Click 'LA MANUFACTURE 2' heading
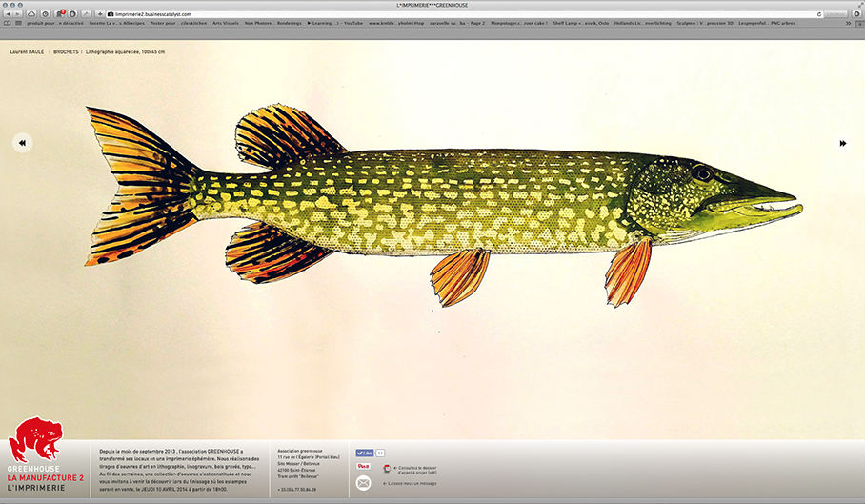 [x=45, y=478]
